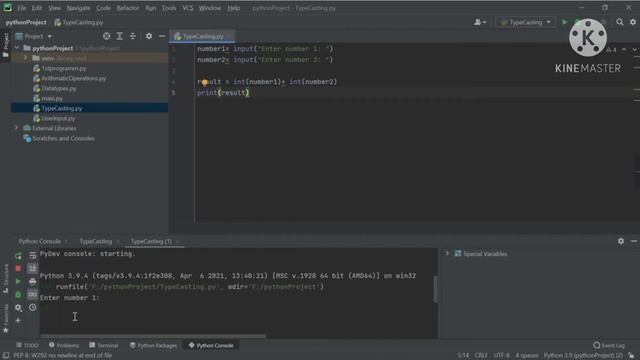Viewport: 640px width, 360px height.
Task: Hide the Project tool window
Action: point(162,36)
